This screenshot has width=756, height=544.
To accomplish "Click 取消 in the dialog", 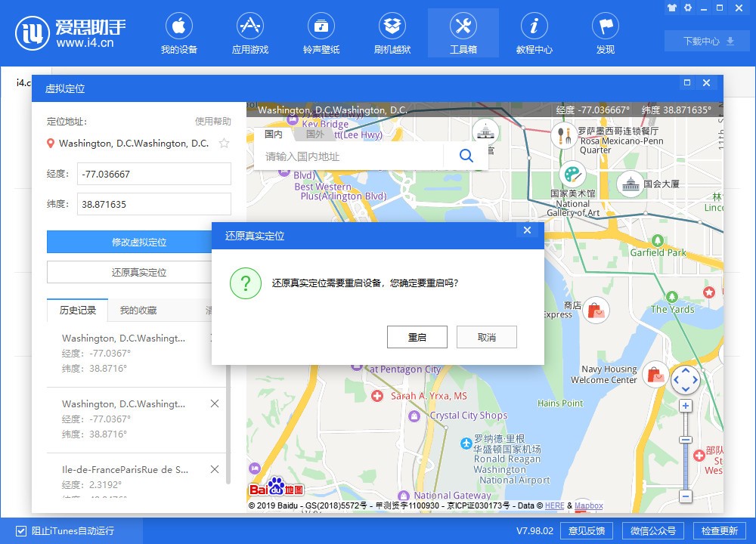I will [x=487, y=337].
